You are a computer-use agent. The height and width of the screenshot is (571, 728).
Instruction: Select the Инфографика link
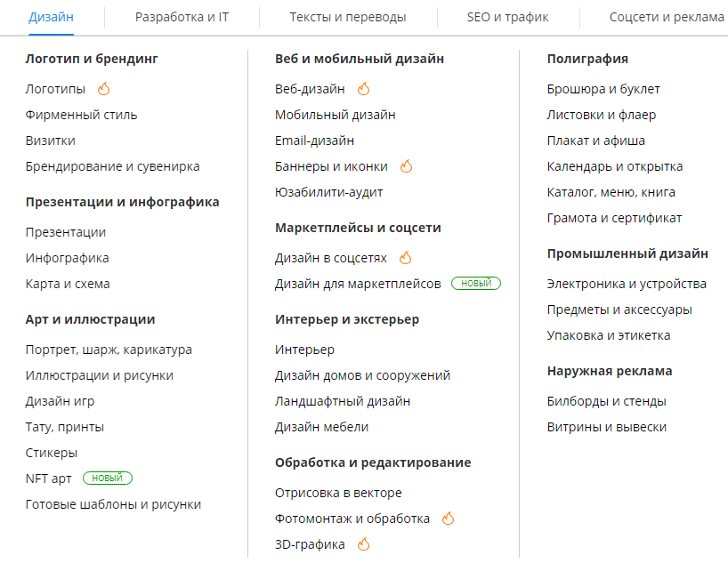click(x=67, y=258)
